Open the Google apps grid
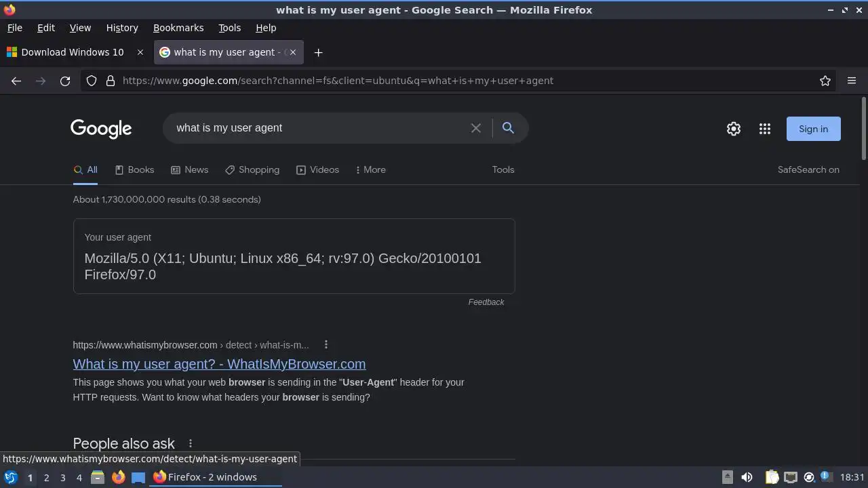Viewport: 868px width, 488px height. pos(765,129)
